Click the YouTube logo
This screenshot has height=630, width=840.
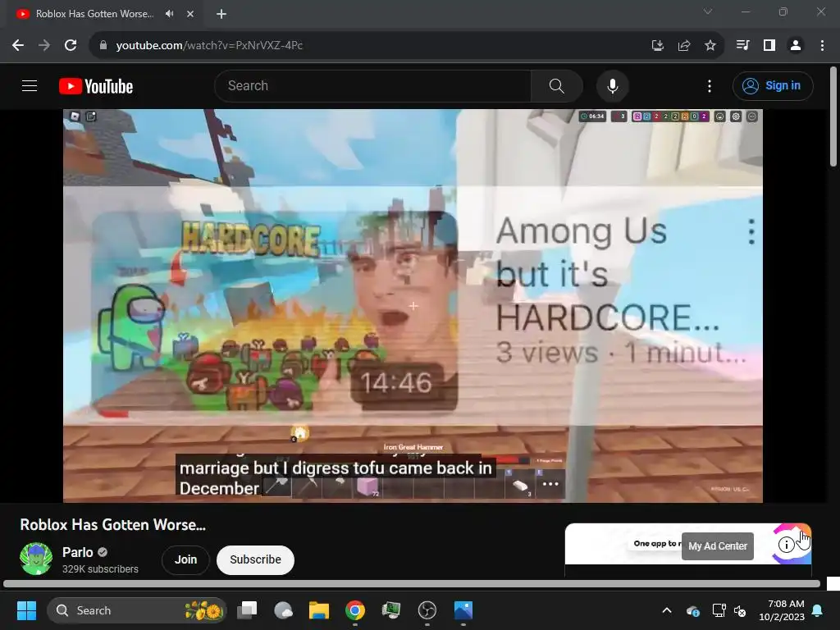96,86
